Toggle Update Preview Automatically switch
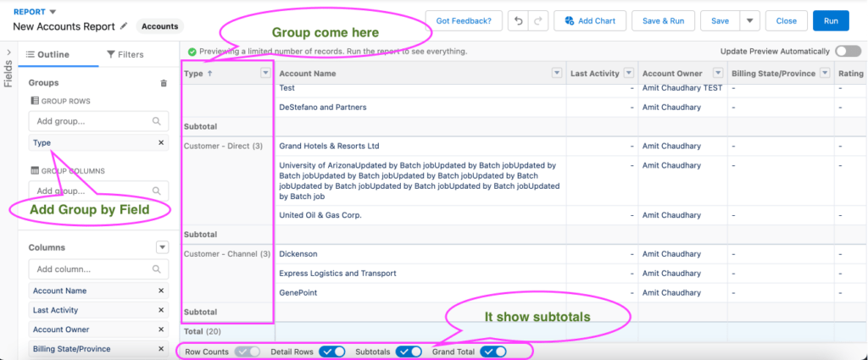Screen dimensions: 868x360 tap(848, 52)
